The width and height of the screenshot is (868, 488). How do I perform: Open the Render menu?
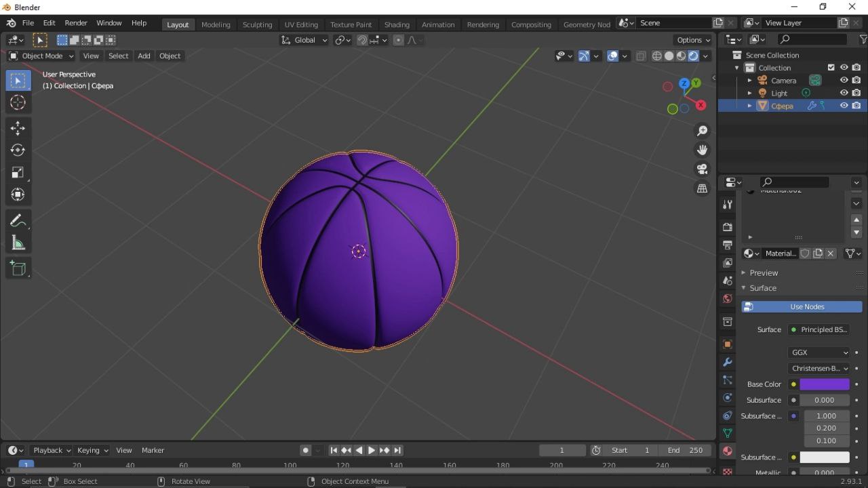coord(76,23)
